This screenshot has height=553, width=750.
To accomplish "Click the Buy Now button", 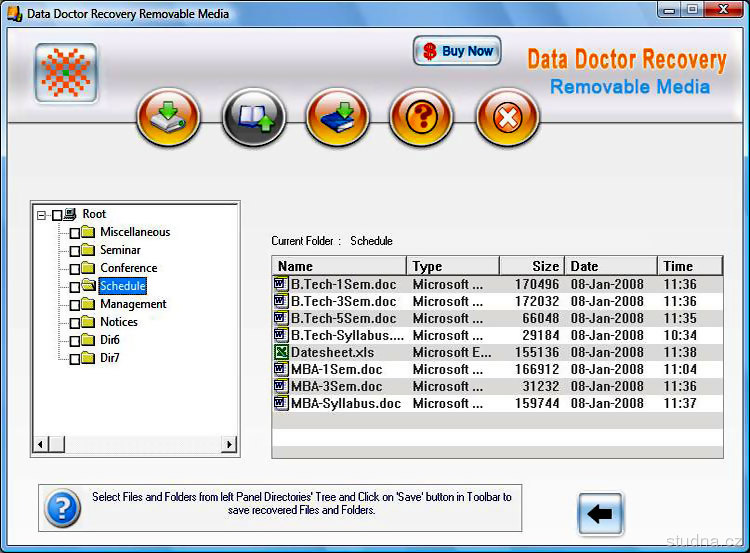I will pyautogui.click(x=457, y=51).
